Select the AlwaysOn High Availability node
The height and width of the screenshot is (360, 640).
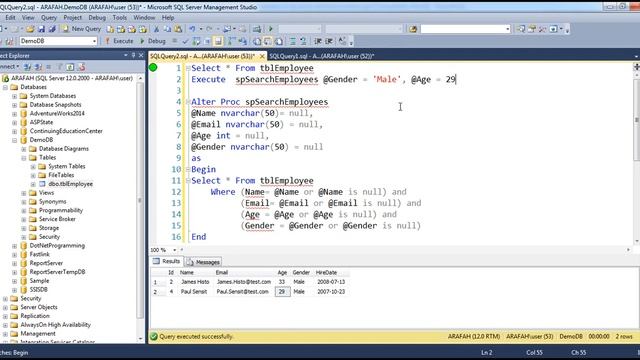pos(56,325)
